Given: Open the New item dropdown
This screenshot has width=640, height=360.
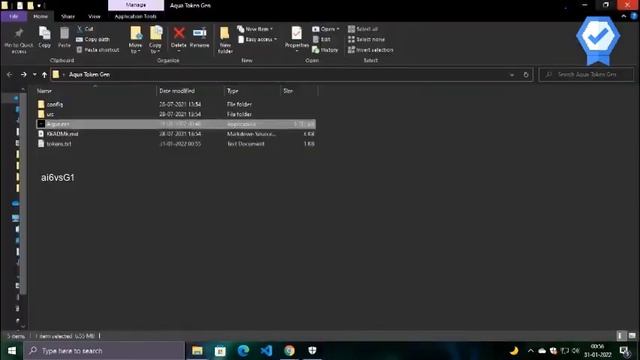Looking at the screenshot, I should pyautogui.click(x=256, y=29).
